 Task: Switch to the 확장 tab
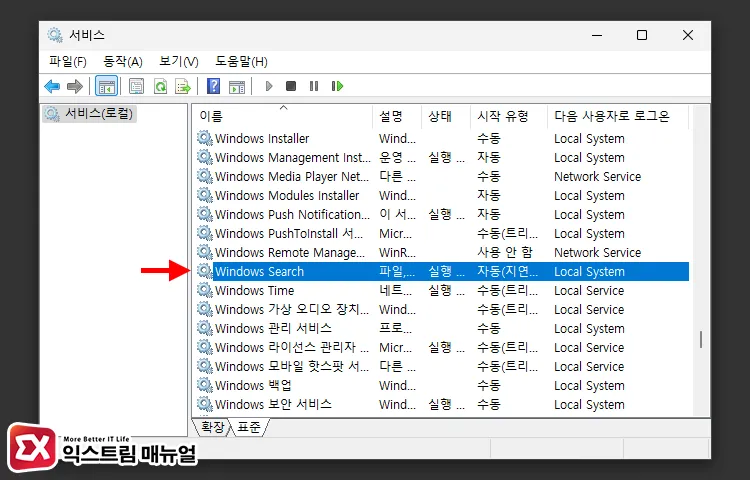pyautogui.click(x=212, y=427)
